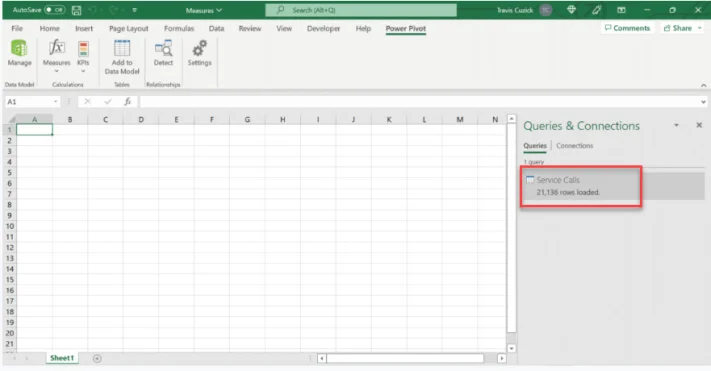Viewport: 711px width, 371px height.
Task: Switch to the Connections tab
Action: pyautogui.click(x=575, y=146)
